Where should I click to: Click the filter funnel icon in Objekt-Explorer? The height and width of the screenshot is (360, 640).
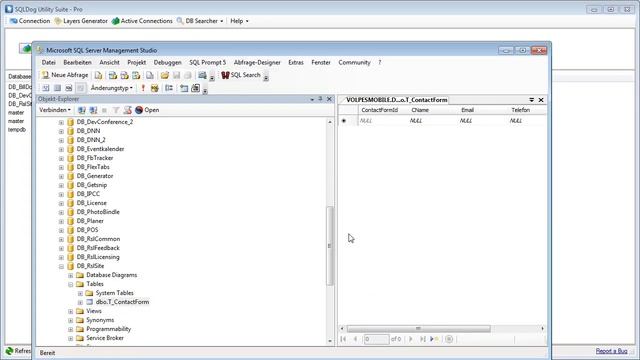pyautogui.click(x=116, y=110)
